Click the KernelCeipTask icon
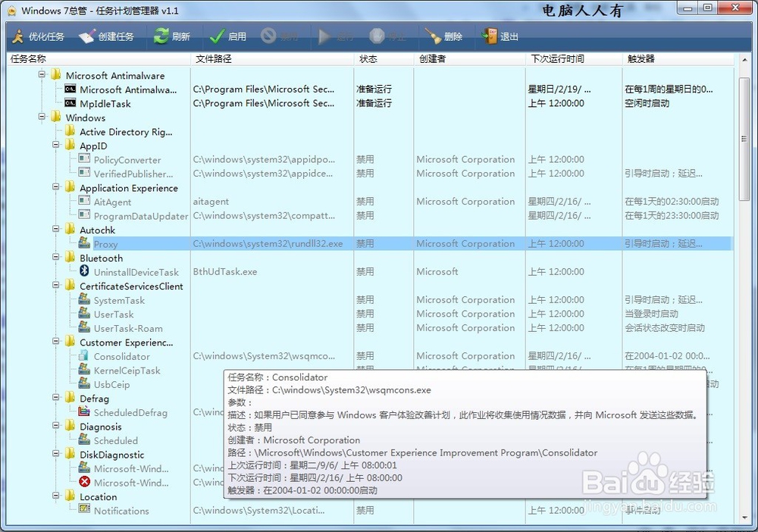 coord(84,369)
